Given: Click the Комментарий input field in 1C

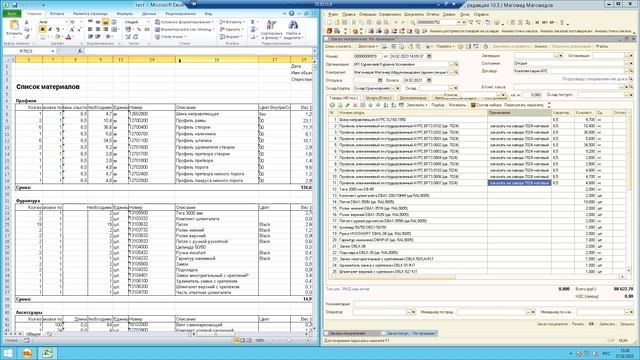Looking at the screenshot, I should click(x=493, y=304).
